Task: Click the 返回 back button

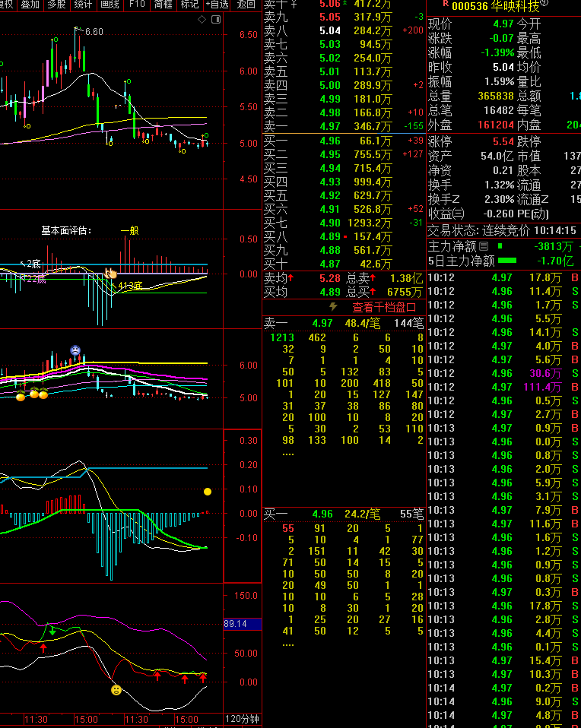Action: (246, 5)
